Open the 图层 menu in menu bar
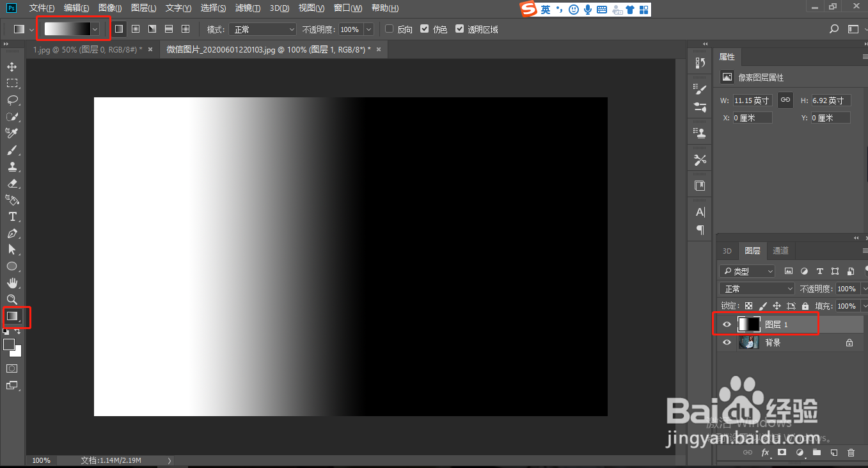 143,8
